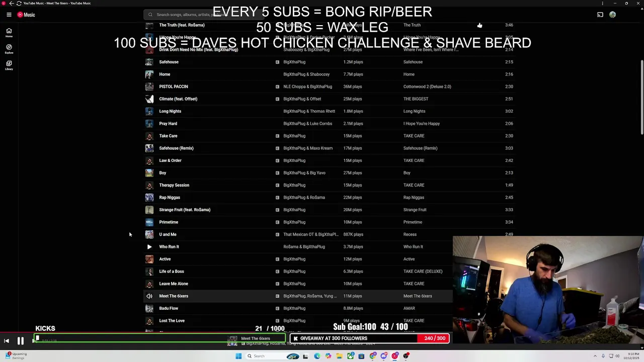Viewport: 644px width, 362px height.
Task: Select the song U and Me
Action: [168, 234]
